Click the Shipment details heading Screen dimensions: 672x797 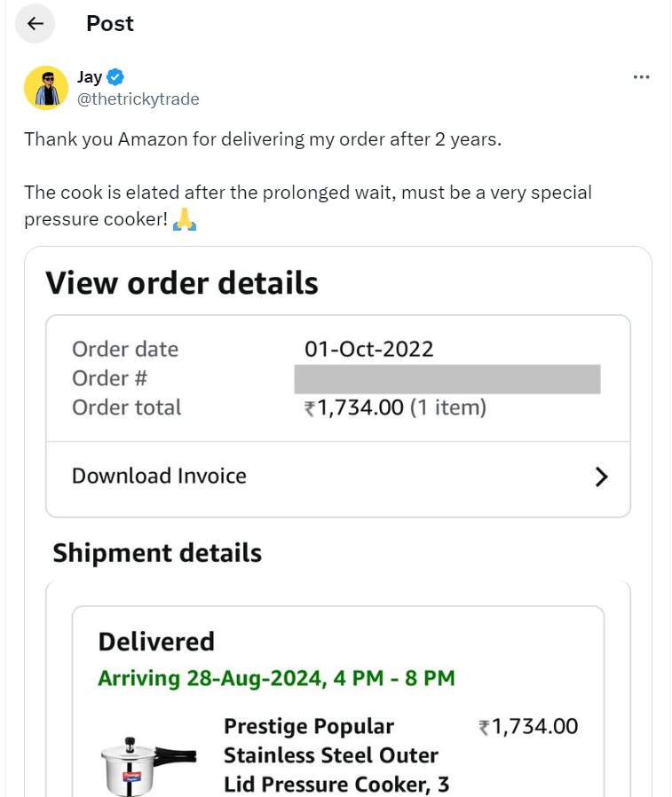point(157,553)
